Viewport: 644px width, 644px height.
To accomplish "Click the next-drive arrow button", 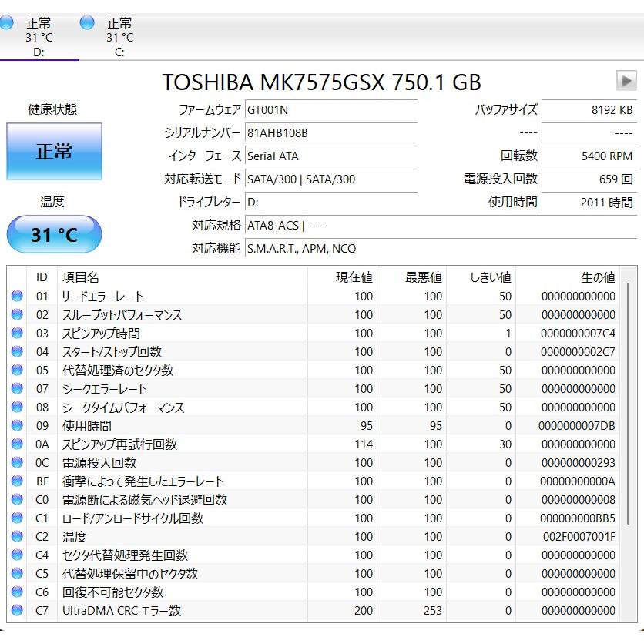I will (626, 79).
